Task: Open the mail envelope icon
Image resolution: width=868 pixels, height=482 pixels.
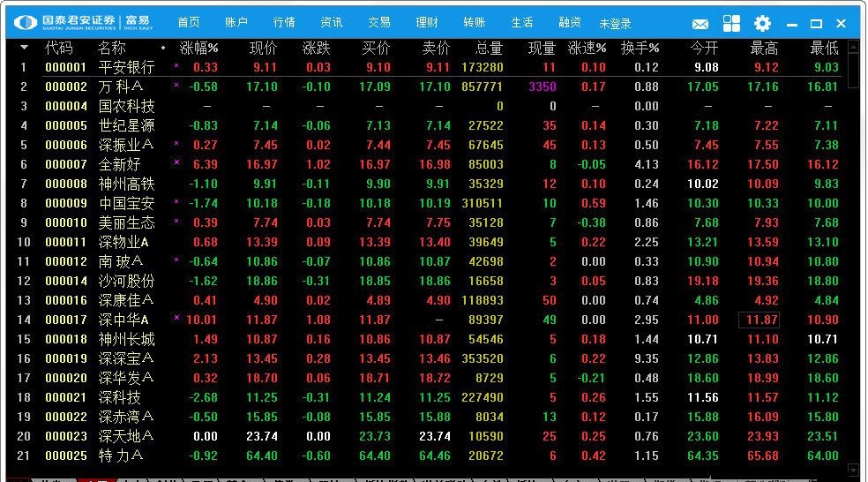Action: pos(700,24)
